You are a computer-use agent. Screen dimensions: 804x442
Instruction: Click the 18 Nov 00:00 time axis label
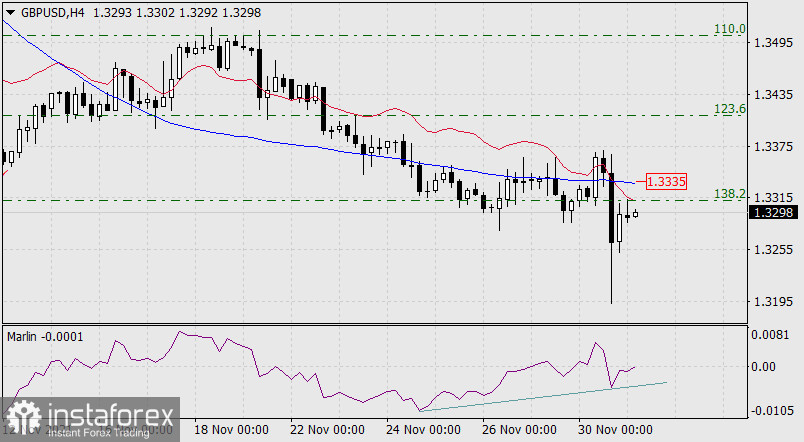232,430
